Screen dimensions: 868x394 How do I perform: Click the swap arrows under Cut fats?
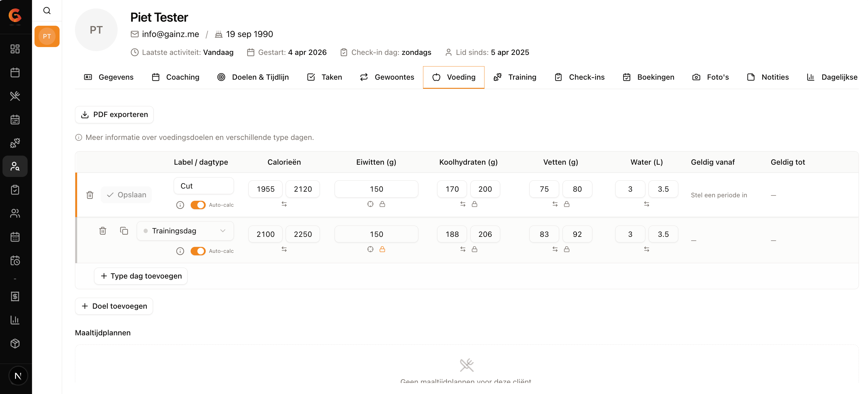[x=555, y=204]
